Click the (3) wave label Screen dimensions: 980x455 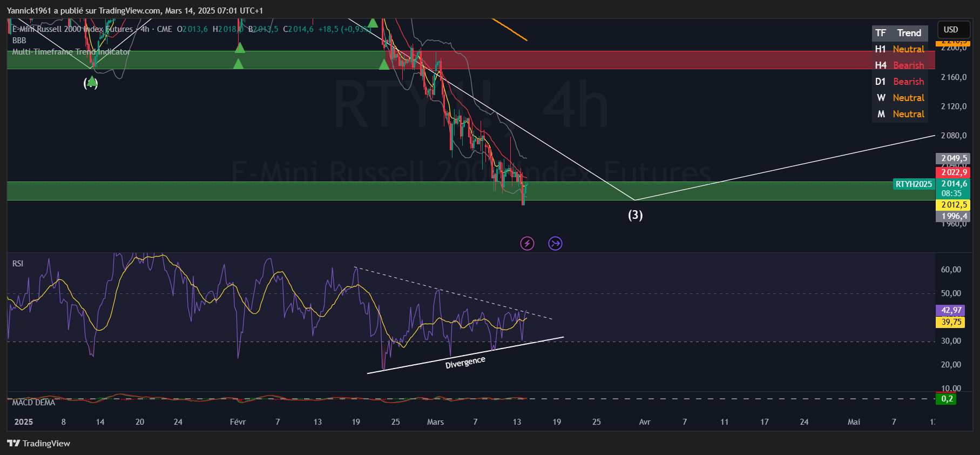click(636, 215)
